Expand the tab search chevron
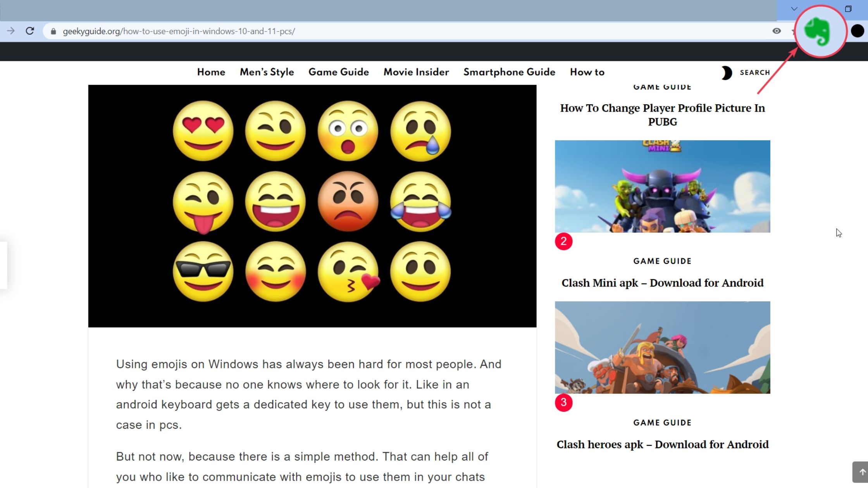Viewport: 868px width, 488px height. (x=794, y=9)
